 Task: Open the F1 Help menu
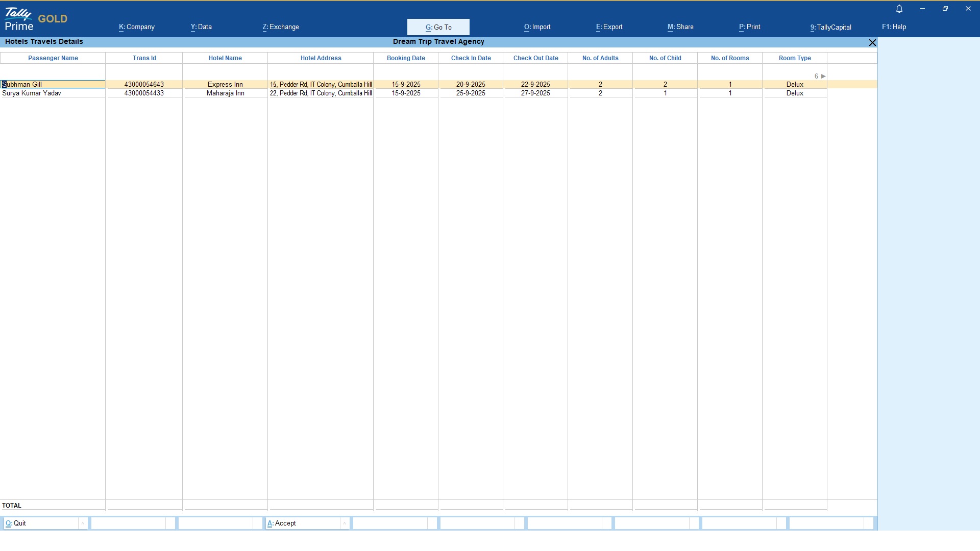coord(894,27)
